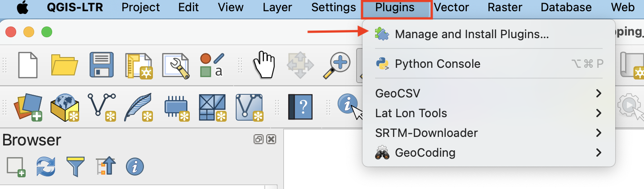644x189 pixels.
Task: Open the Python Console menu entry
Action: tap(437, 64)
